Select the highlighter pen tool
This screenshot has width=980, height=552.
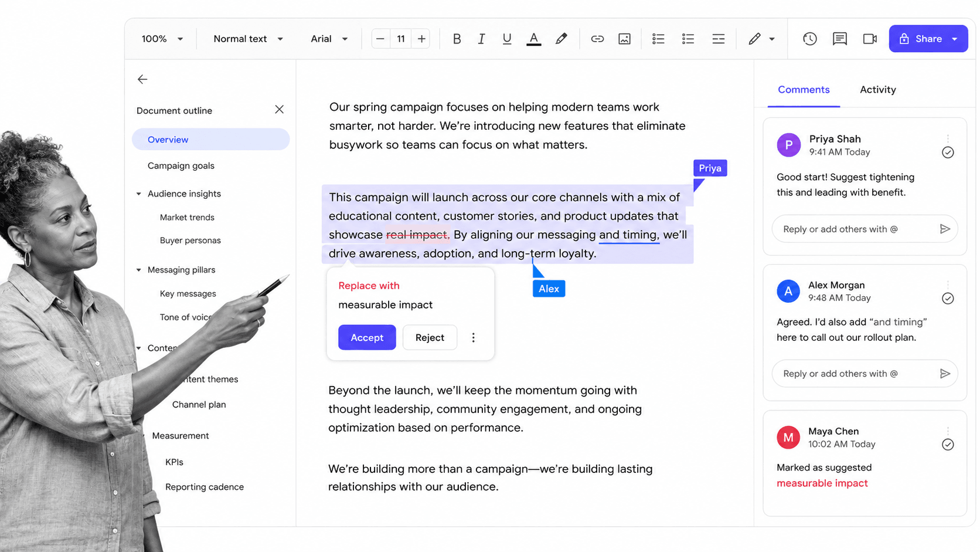[561, 39]
